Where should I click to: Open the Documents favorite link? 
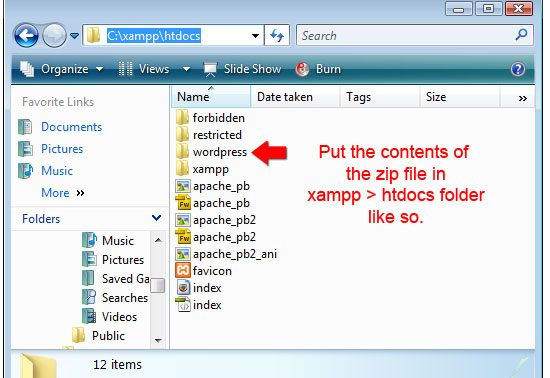(x=72, y=127)
